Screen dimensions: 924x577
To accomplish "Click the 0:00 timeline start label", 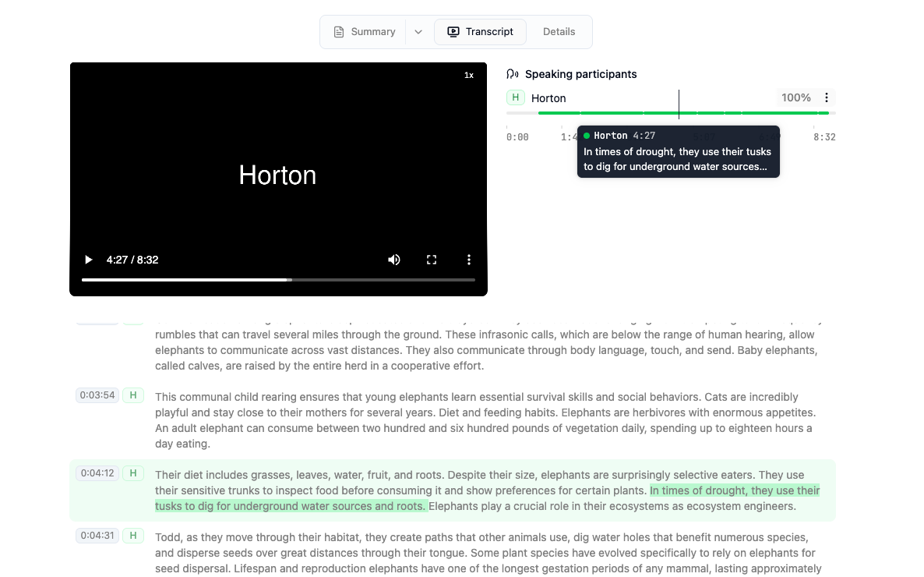I will pyautogui.click(x=517, y=137).
